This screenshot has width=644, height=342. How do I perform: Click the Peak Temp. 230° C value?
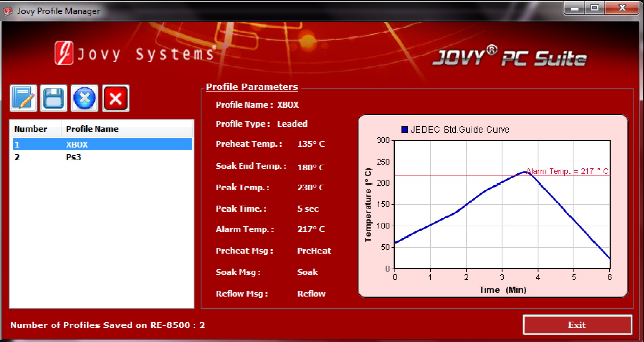[310, 187]
